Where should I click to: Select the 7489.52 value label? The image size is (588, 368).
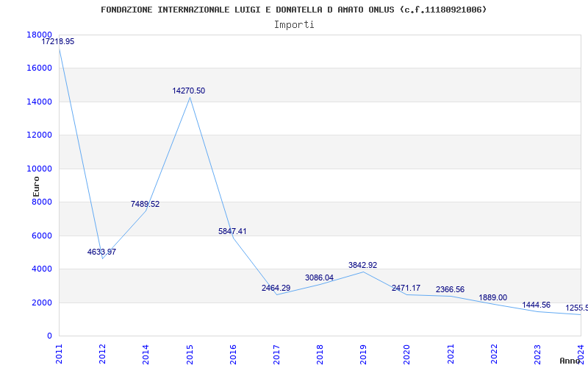145,204
